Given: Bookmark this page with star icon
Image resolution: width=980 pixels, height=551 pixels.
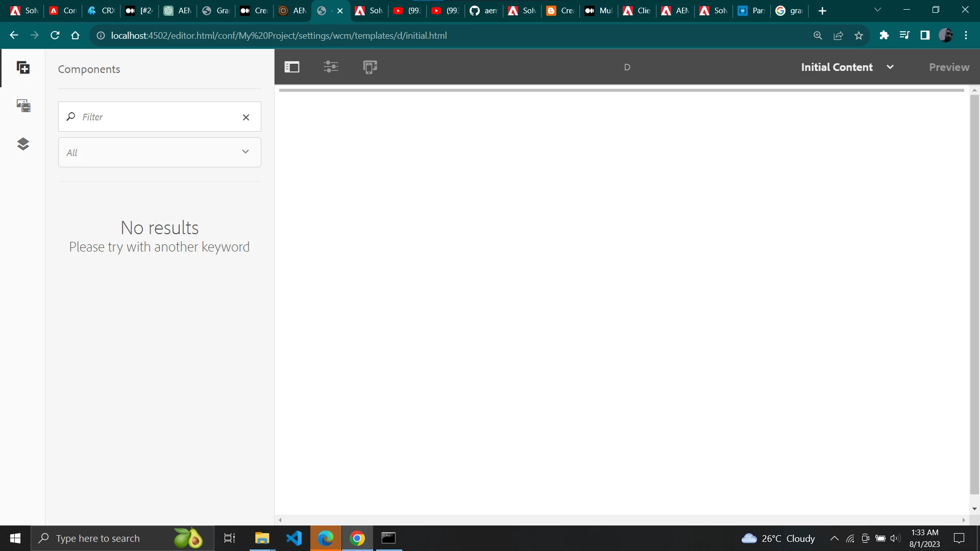Looking at the screenshot, I should coord(859,35).
